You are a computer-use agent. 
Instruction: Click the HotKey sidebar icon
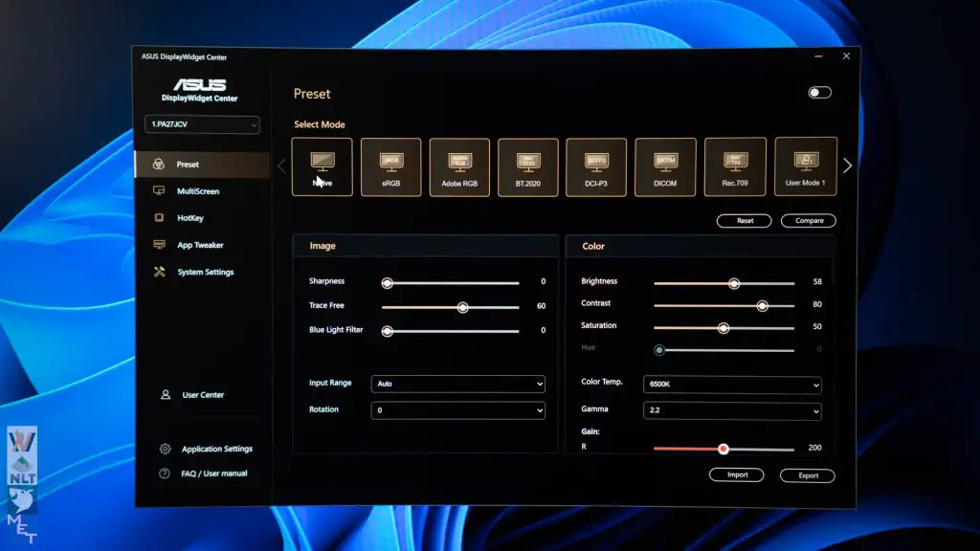159,217
